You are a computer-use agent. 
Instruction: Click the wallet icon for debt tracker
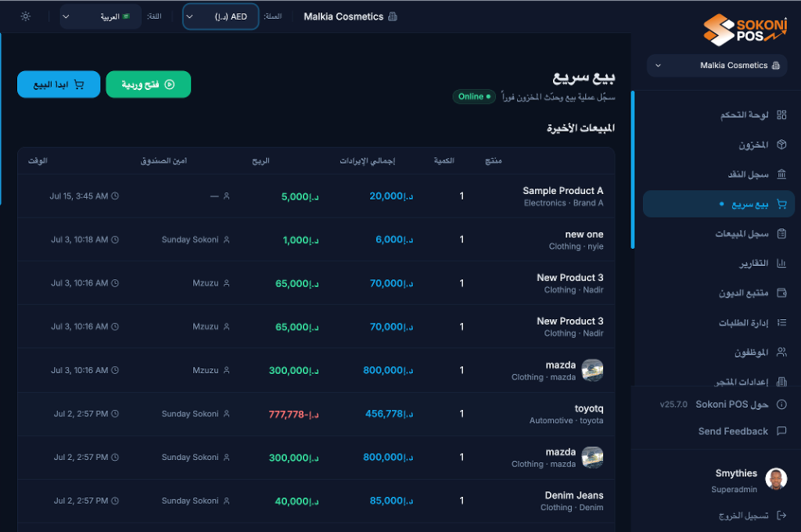point(781,293)
